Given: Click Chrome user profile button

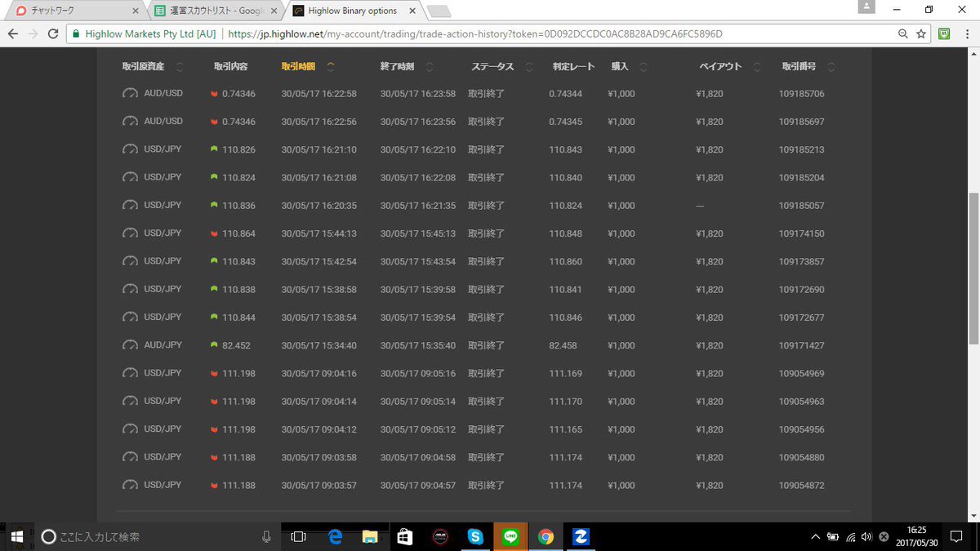Looking at the screenshot, I should (x=865, y=7).
